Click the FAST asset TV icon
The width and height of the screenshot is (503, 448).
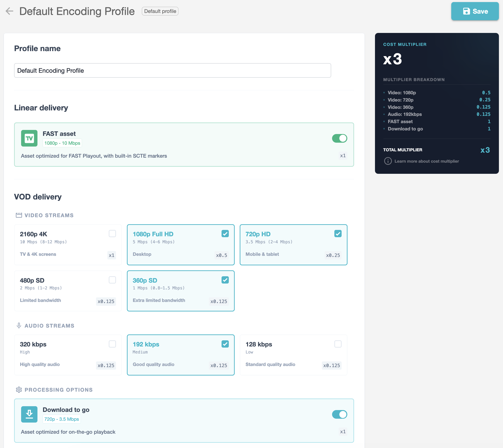(29, 138)
